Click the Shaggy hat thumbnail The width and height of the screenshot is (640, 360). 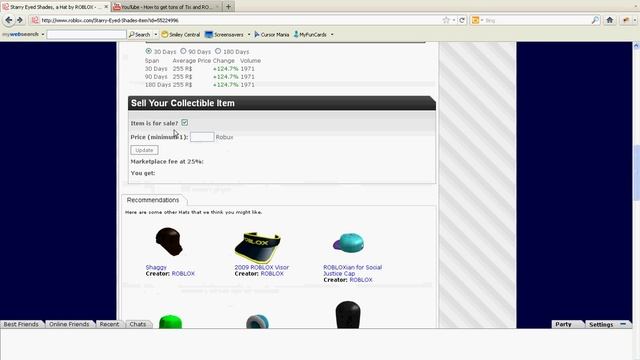[x=169, y=242]
